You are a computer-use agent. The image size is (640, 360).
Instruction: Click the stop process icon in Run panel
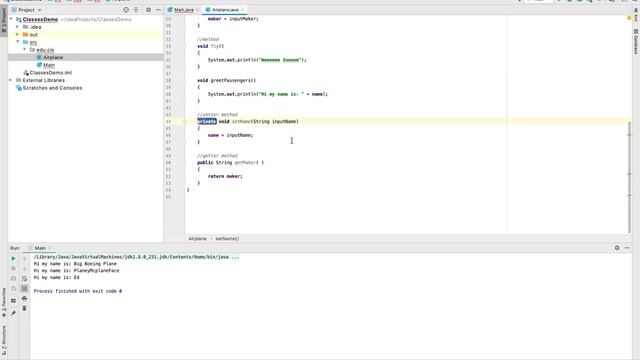click(x=13, y=268)
